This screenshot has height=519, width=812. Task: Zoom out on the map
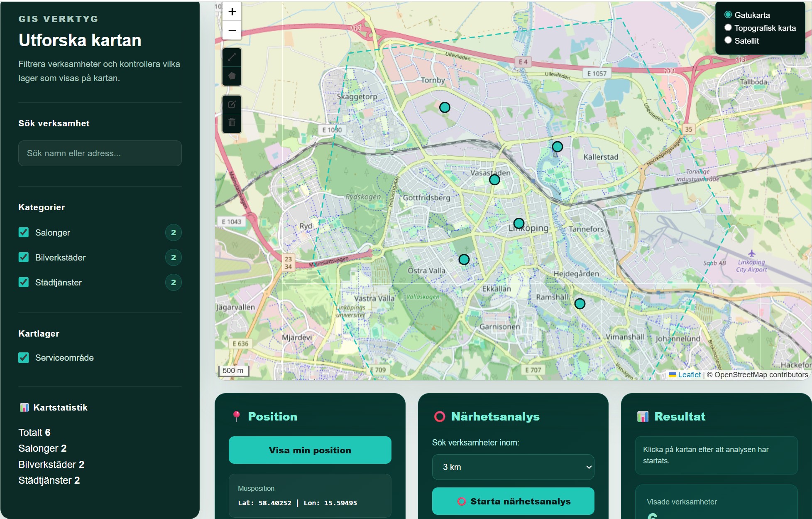pos(232,31)
